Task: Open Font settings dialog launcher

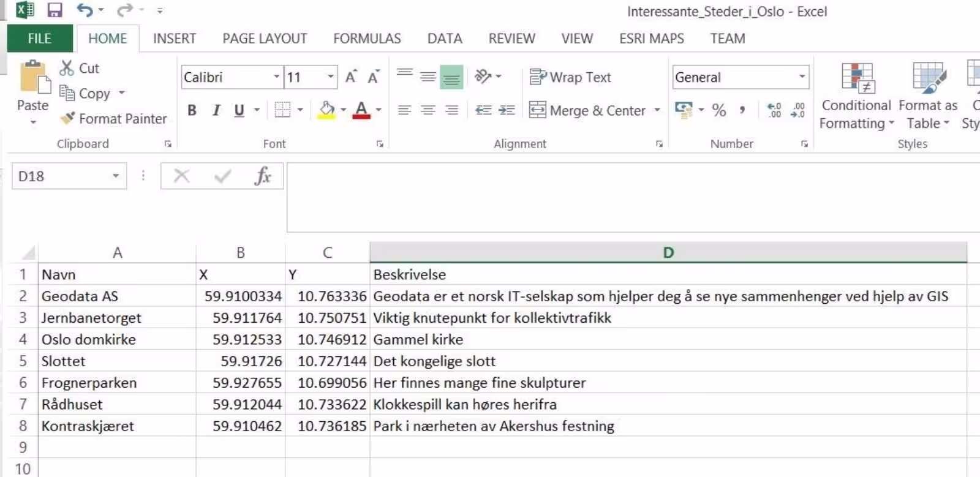Action: coord(380,144)
